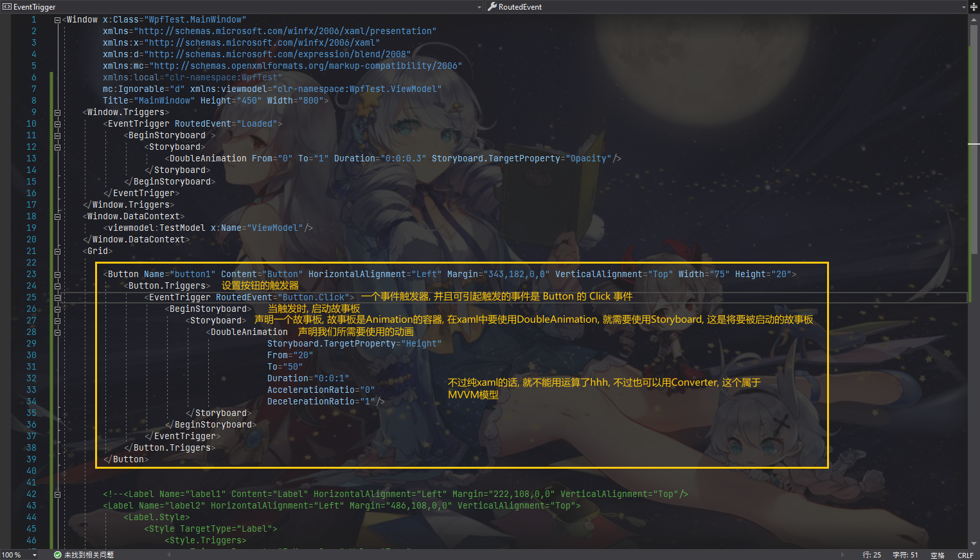980x560 pixels.
Task: Collapse the root Window element fold
Action: coord(57,19)
